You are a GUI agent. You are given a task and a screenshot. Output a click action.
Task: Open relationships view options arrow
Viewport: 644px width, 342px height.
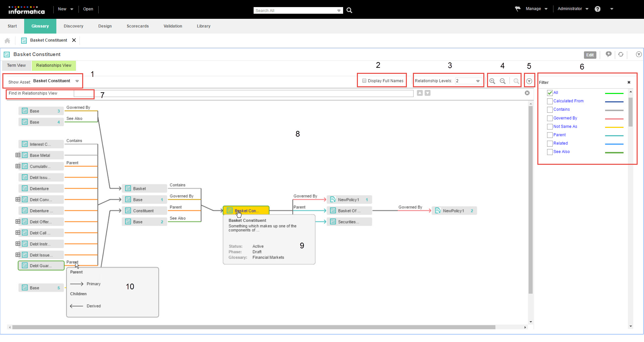(529, 81)
